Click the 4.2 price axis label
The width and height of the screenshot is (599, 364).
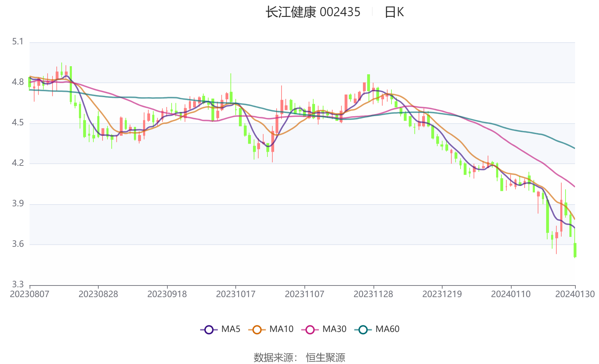(x=18, y=163)
